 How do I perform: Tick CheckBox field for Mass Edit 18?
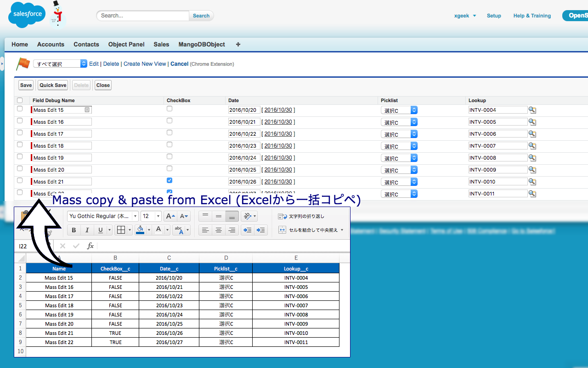click(170, 145)
